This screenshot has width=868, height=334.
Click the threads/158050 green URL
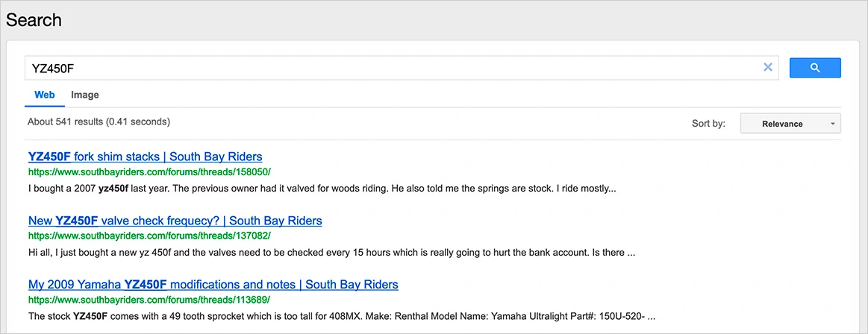tap(149, 171)
